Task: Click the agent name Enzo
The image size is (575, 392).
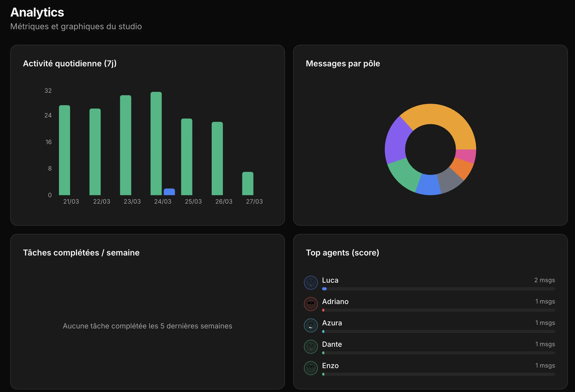Action: point(330,365)
